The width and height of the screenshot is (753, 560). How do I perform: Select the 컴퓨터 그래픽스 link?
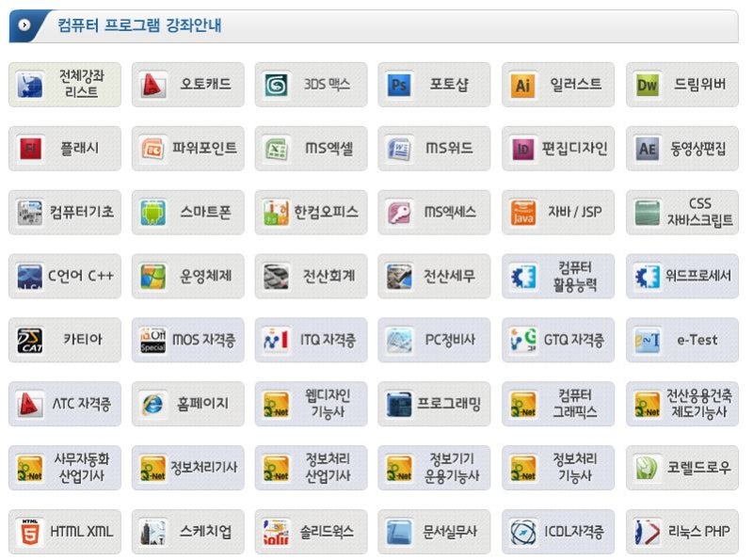point(558,404)
